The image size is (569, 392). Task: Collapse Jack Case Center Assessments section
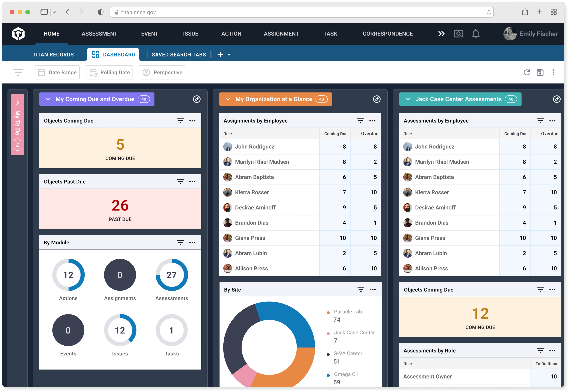pyautogui.click(x=408, y=99)
